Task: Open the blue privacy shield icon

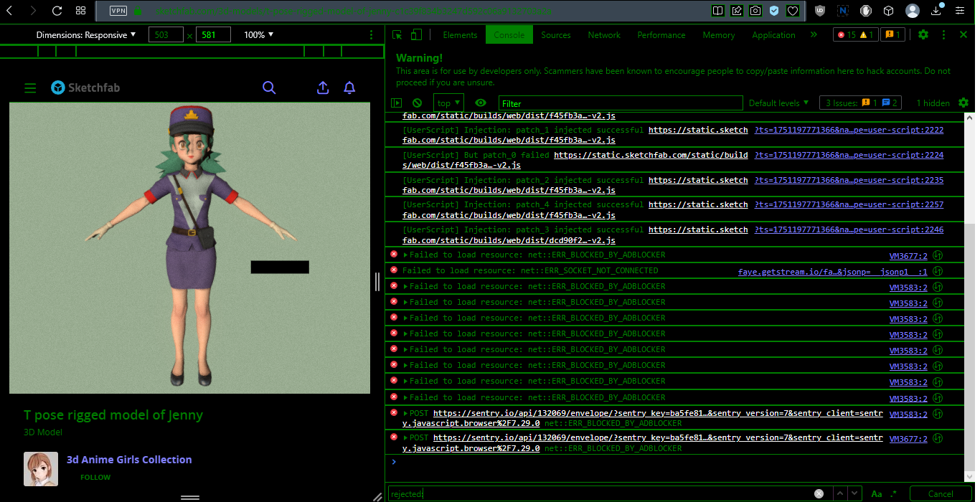Action: click(774, 11)
